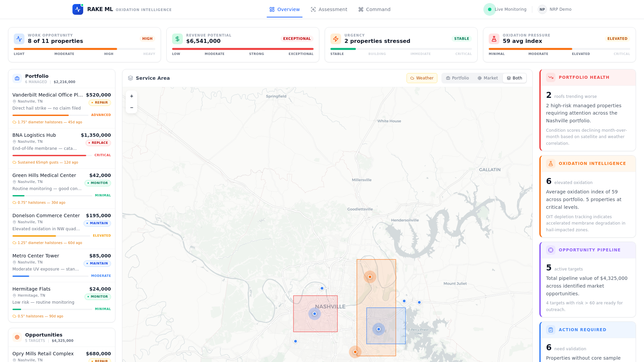Click the Oxidation Pressure flask icon
Viewport: 644px width, 362px height.
[x=494, y=39]
